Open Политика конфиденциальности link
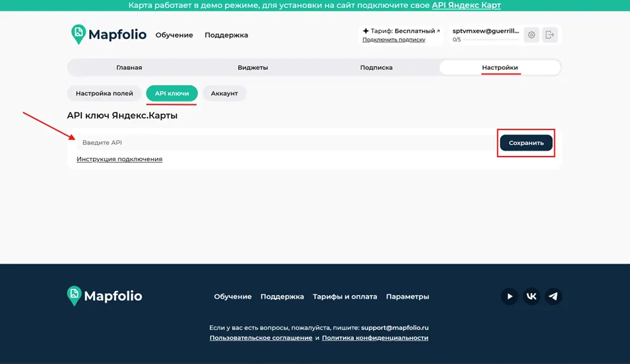Viewport: 630px width, 364px height. 375,338
